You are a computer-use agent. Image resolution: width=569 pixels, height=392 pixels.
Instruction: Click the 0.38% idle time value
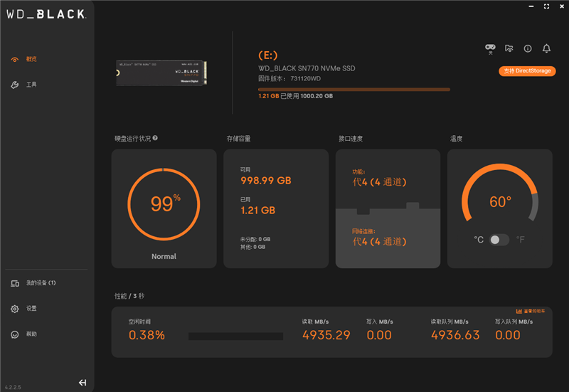[x=147, y=335]
